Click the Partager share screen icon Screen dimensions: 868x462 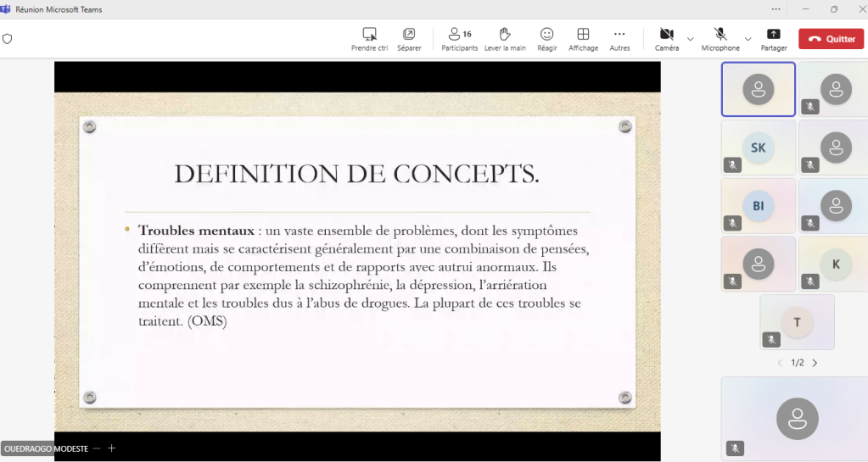click(773, 35)
